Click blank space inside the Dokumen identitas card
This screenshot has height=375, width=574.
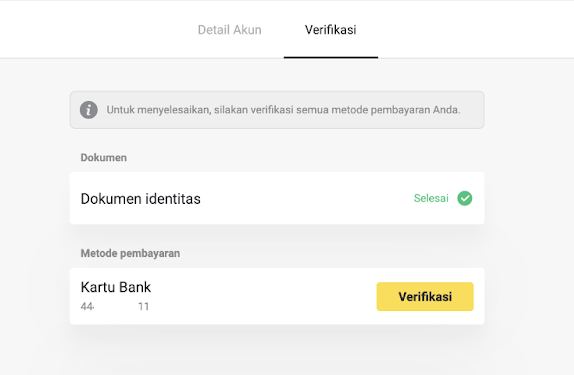point(308,198)
